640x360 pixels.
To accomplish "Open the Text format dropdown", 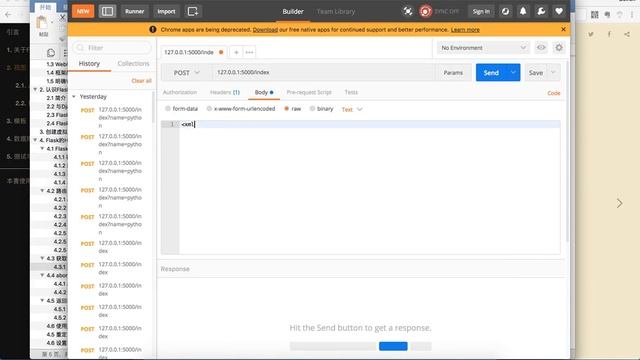I will [x=352, y=109].
